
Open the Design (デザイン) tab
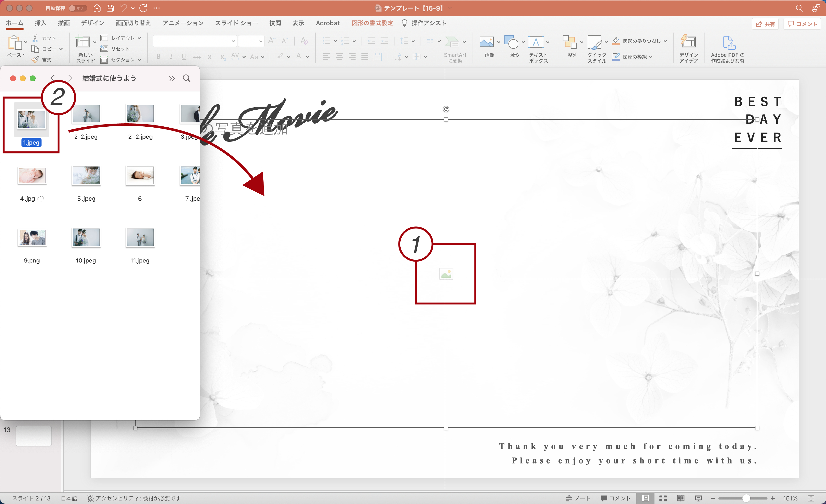(x=93, y=23)
